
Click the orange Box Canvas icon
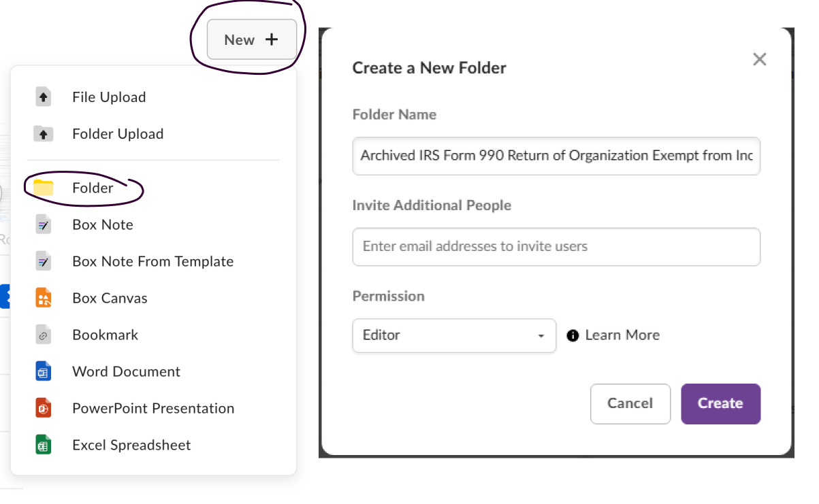point(44,298)
